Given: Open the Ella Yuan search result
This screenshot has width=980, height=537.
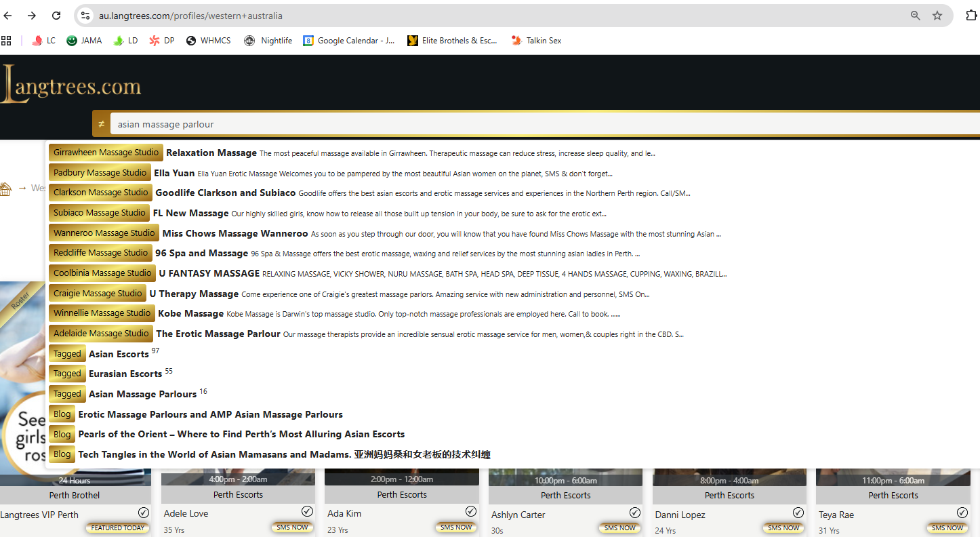Looking at the screenshot, I should tap(174, 173).
